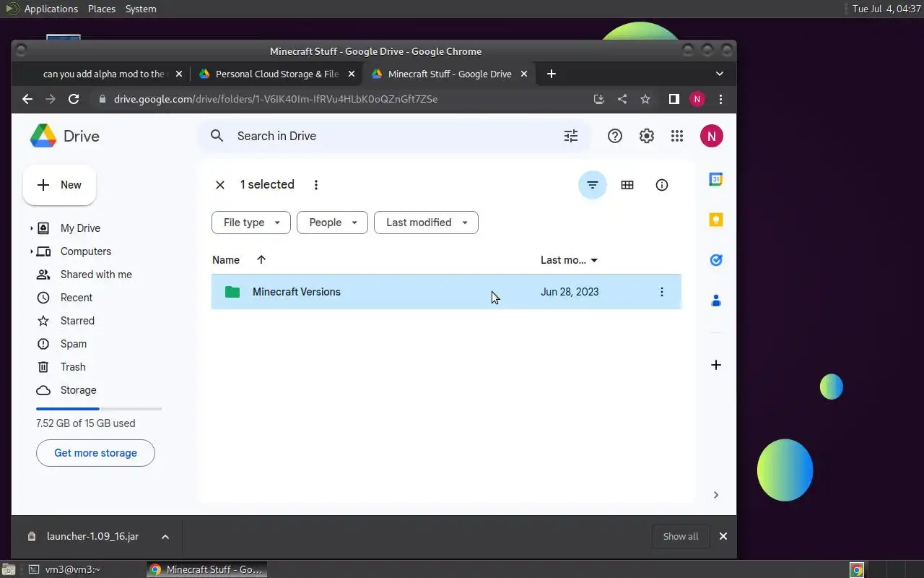Click the Chrome address bar URL
Screen dimensions: 924x578
pyautogui.click(x=276, y=99)
